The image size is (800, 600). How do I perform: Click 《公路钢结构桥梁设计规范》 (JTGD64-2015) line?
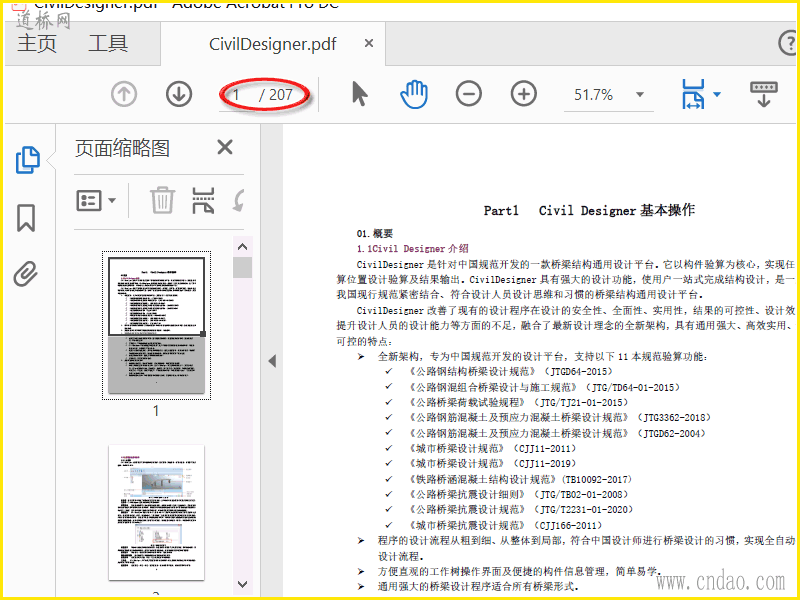coord(511,371)
